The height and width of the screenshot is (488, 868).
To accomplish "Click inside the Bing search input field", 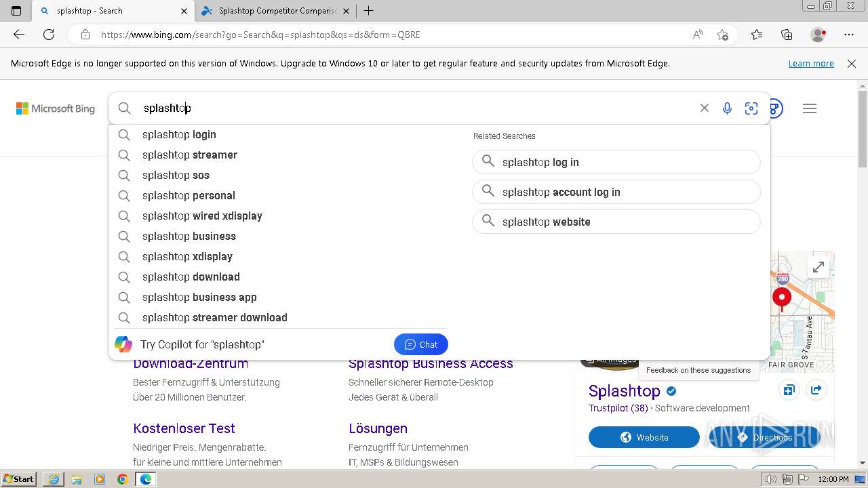I will 414,108.
